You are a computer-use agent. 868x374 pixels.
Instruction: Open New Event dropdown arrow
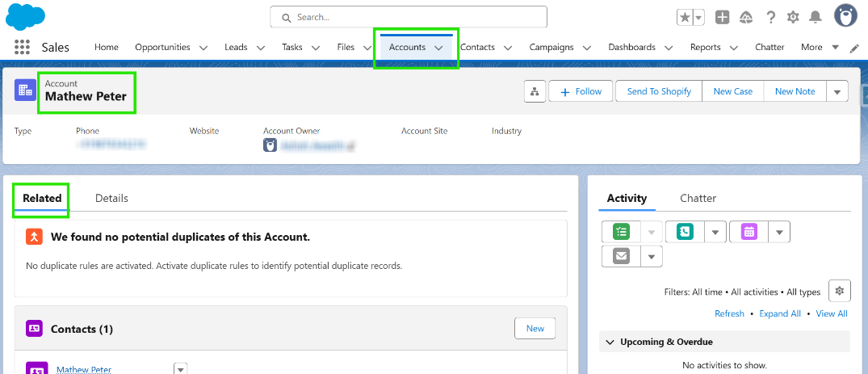tap(779, 232)
